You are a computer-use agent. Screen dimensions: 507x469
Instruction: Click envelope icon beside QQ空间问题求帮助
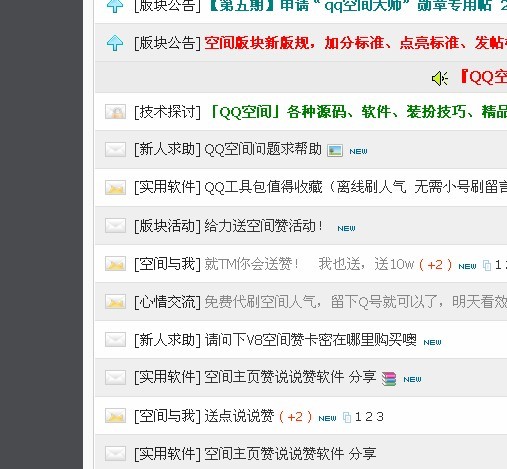[115, 150]
